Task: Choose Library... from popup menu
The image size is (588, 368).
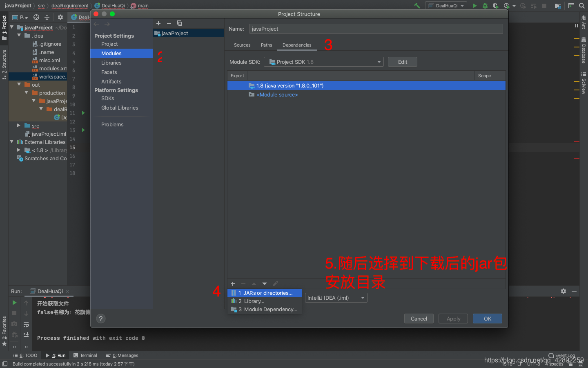Action: click(265, 301)
